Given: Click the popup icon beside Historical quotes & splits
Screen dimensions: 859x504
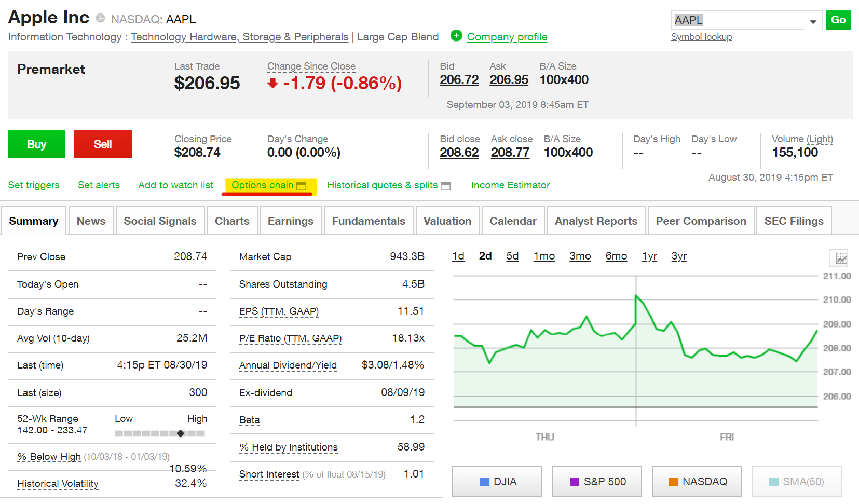Looking at the screenshot, I should pos(445,186).
